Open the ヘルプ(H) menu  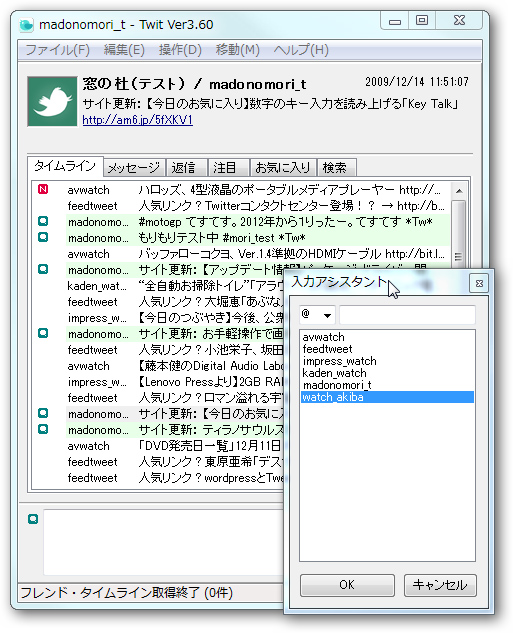(301, 50)
